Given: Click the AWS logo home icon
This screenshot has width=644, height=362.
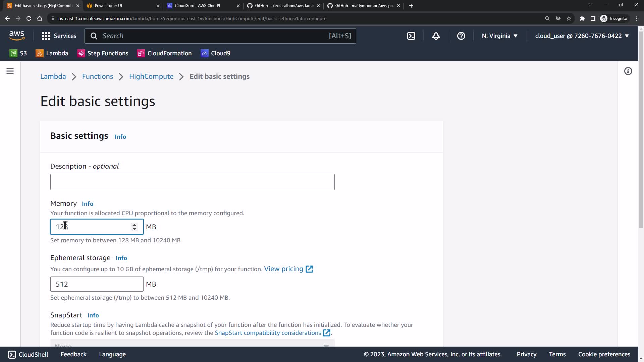Looking at the screenshot, I should 17,36.
